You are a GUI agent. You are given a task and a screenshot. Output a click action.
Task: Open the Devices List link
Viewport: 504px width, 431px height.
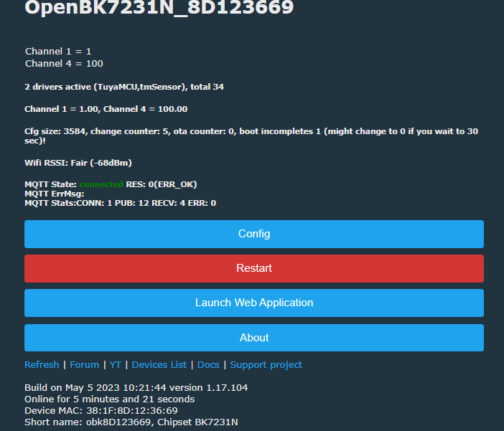tap(159, 365)
